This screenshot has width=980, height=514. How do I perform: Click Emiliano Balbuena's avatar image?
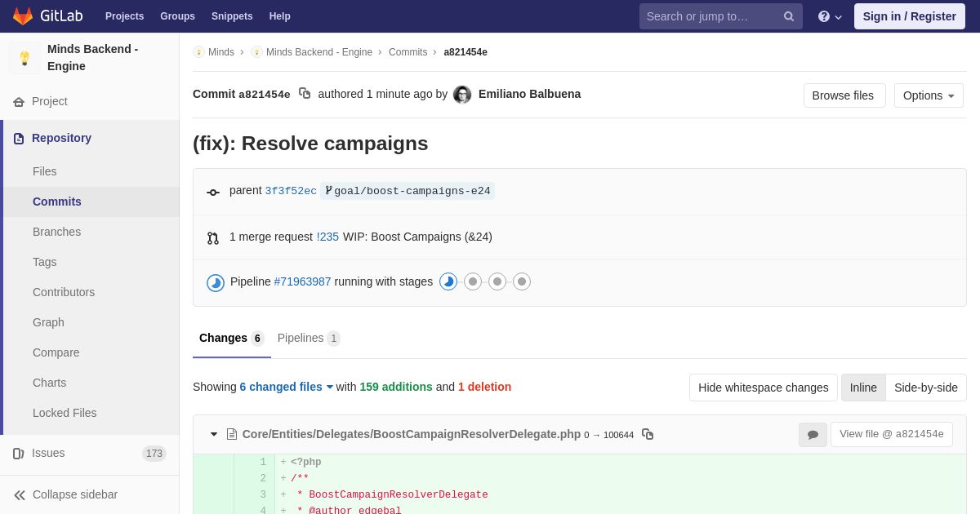(x=462, y=95)
